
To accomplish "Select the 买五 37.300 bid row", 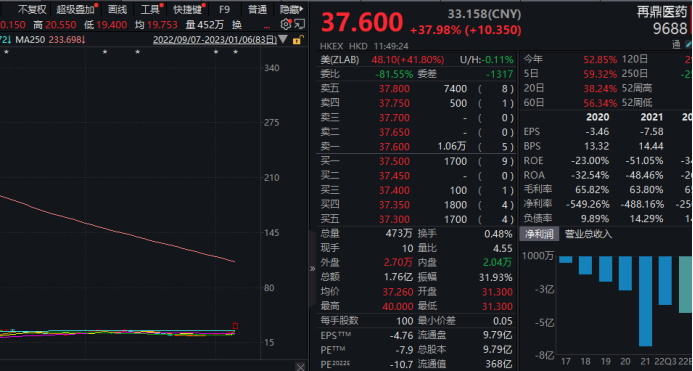I will click(x=416, y=219).
